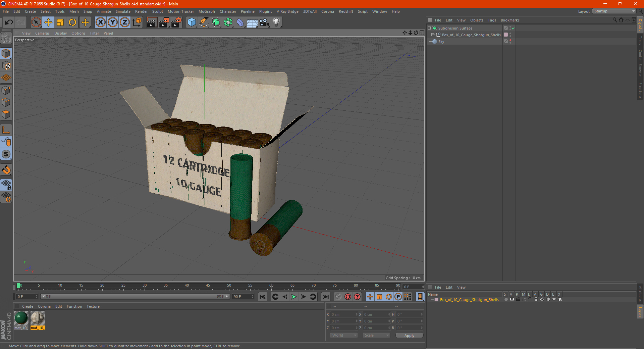Image resolution: width=644 pixels, height=349 pixels.
Task: Toggle Box_of_10_Gauge_Shotgun_Shells layer solo in Layers
Action: (x=506, y=299)
